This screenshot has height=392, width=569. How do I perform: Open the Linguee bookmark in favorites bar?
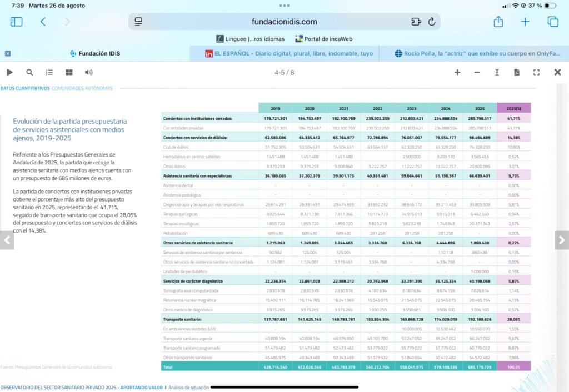coord(250,39)
